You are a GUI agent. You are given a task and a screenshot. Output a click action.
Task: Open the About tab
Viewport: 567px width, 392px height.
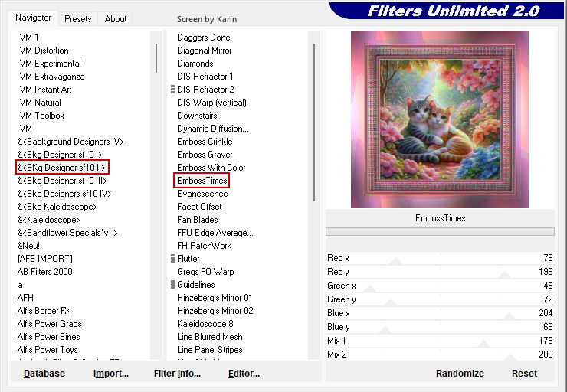pyautogui.click(x=116, y=19)
